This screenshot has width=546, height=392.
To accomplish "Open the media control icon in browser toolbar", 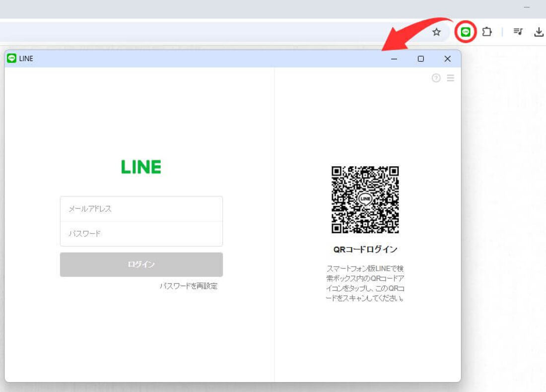I will [518, 32].
